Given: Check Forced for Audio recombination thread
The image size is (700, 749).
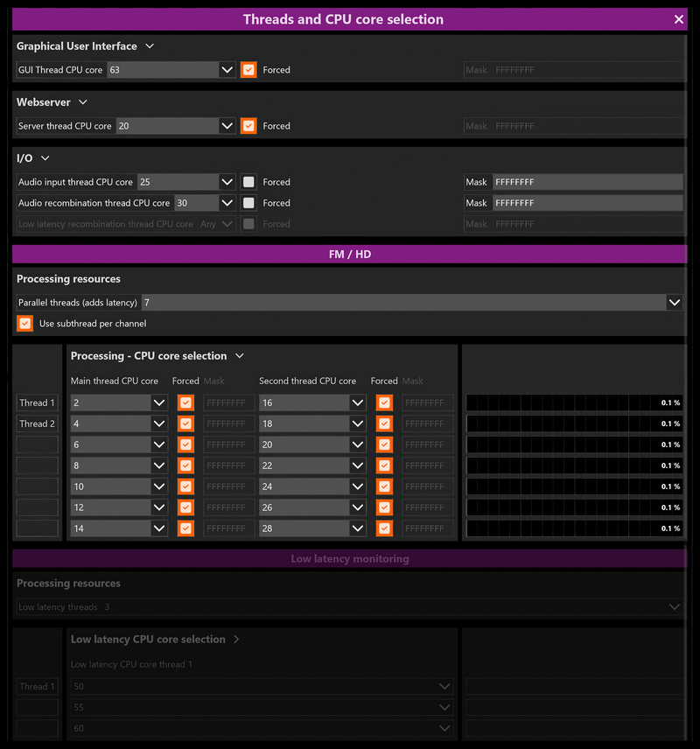Looking at the screenshot, I should tap(248, 203).
